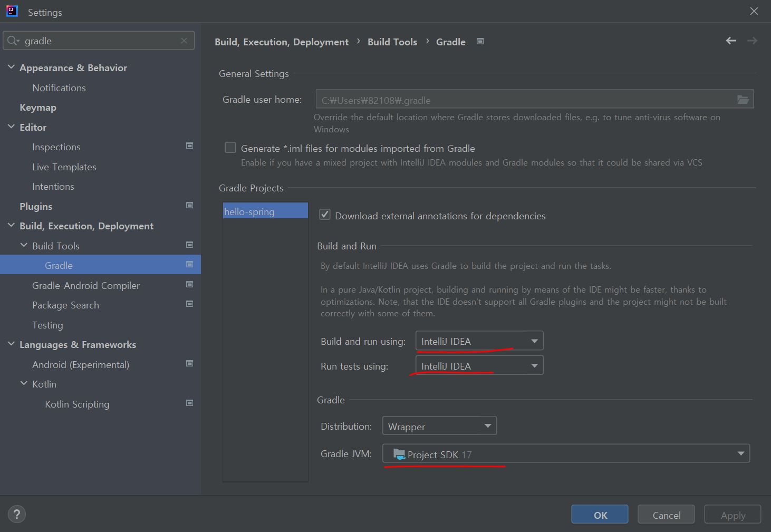Click project icon on selected Gradle row

pos(190,264)
